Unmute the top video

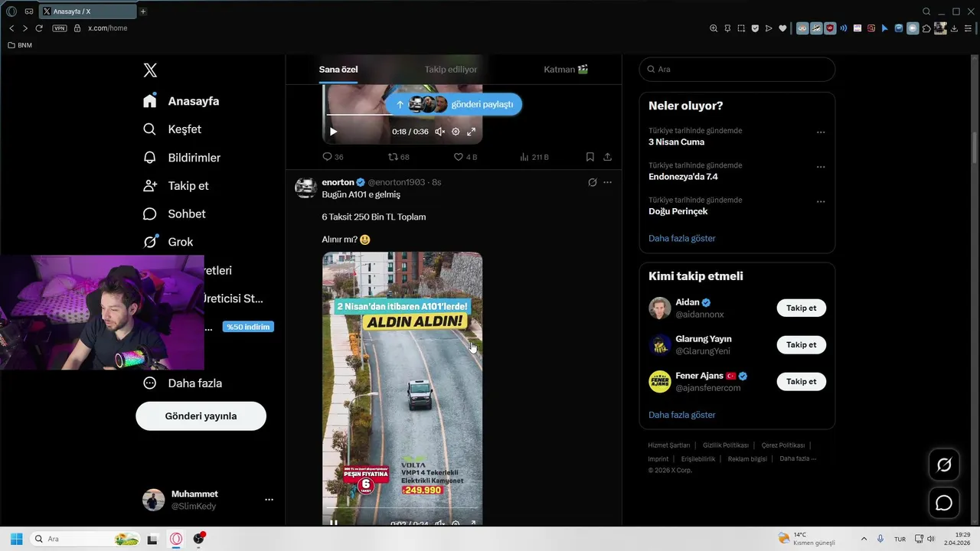[x=439, y=132]
